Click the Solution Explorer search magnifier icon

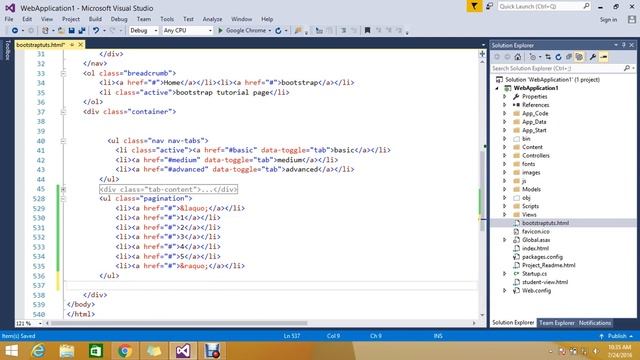tap(627, 68)
